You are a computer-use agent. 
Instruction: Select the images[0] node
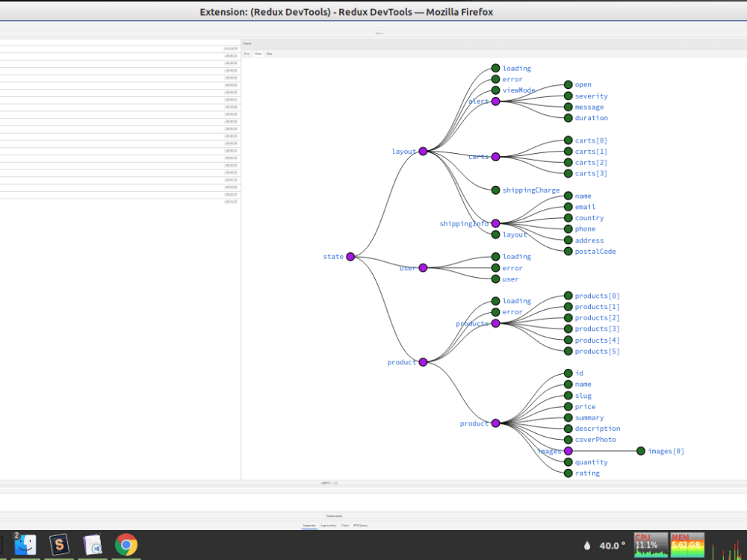(x=641, y=451)
